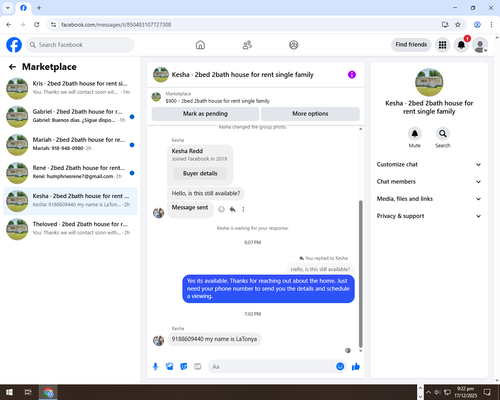This screenshot has height=400, width=500.
Task: Reply to 'Message sent' with arrow icon
Action: click(x=232, y=209)
